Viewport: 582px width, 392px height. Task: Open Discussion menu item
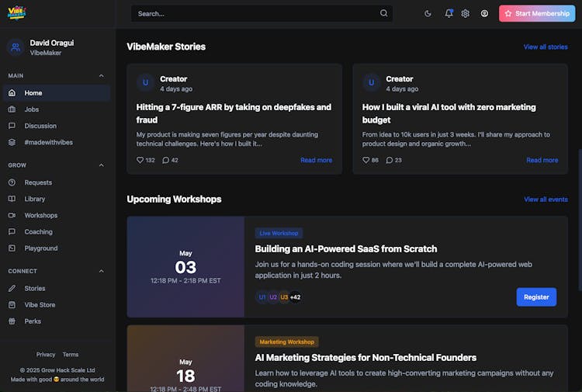[57, 126]
